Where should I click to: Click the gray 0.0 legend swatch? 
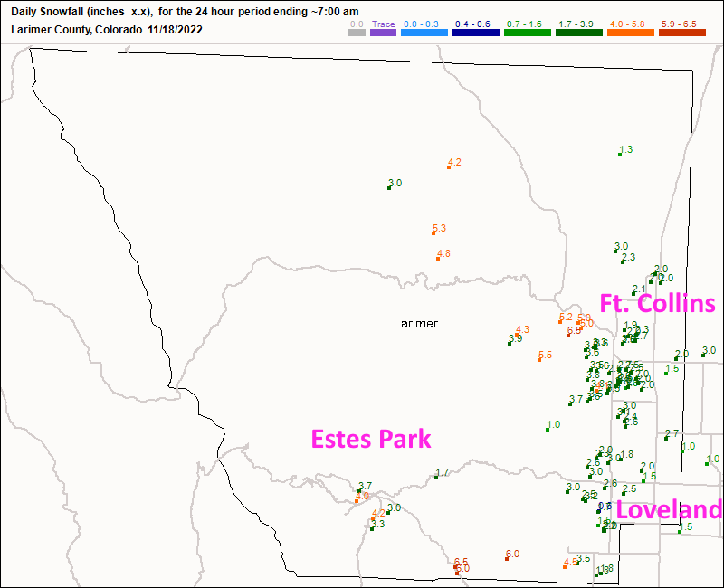point(357,33)
